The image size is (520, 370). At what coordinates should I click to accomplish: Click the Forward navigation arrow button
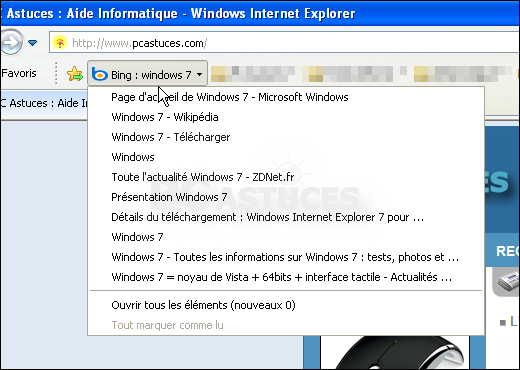pos(12,42)
